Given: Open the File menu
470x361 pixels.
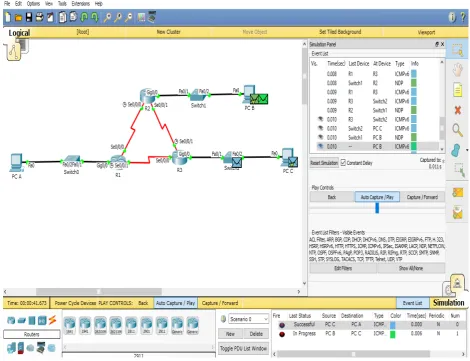Looking at the screenshot, I should [7, 4].
